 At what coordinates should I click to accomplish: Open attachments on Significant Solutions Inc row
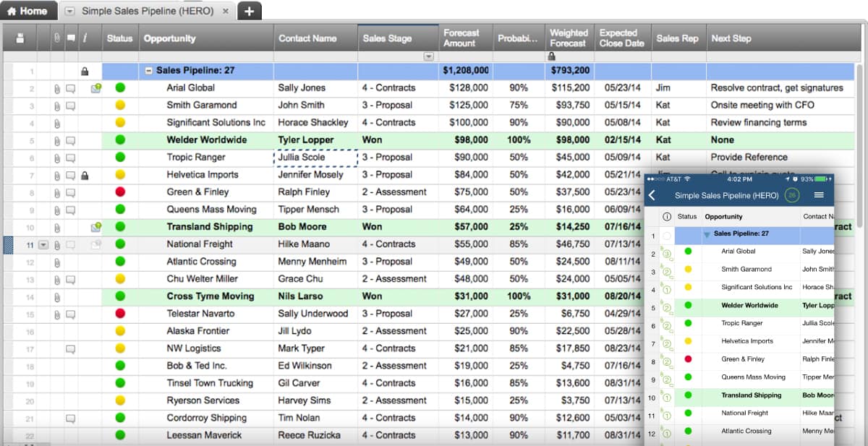click(x=57, y=123)
